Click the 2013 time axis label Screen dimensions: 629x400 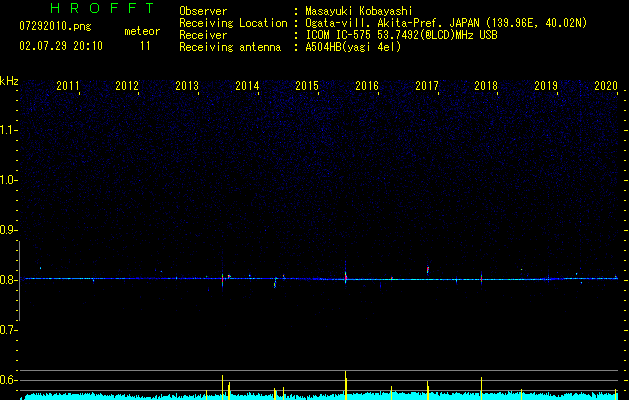[187, 86]
